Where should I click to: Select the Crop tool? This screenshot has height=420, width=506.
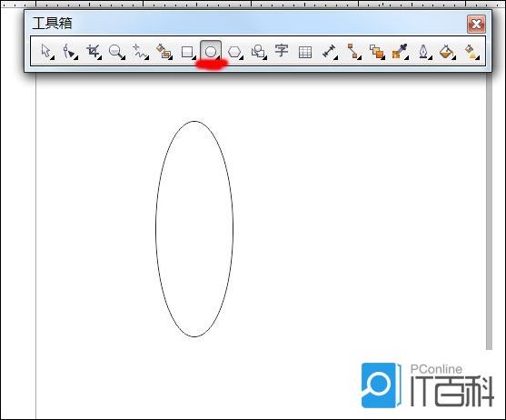pyautogui.click(x=94, y=51)
